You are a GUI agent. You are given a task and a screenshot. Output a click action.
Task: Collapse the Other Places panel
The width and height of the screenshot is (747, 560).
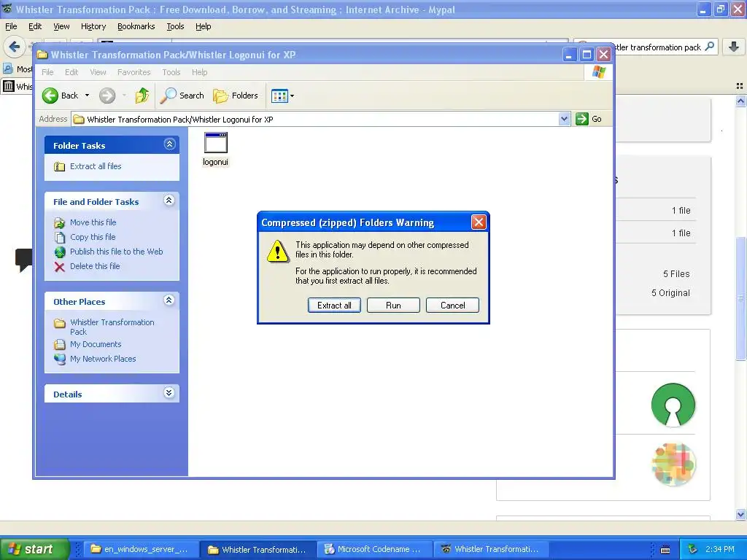[x=169, y=300]
